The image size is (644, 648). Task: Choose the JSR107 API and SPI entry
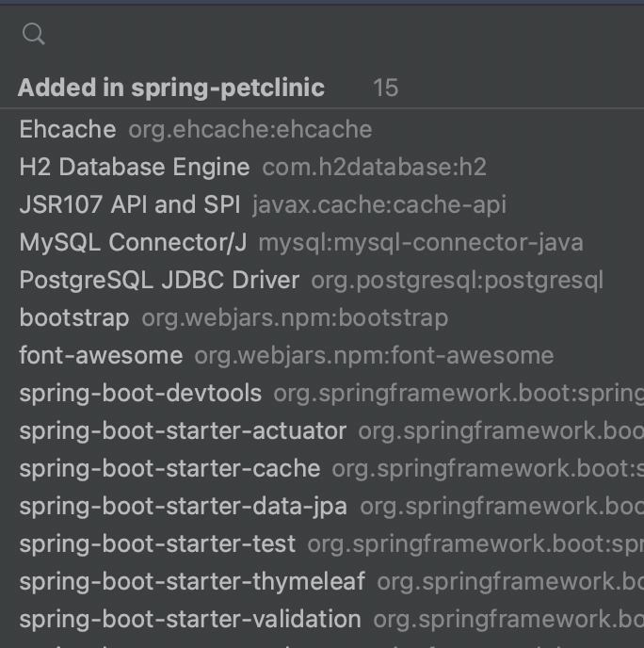pos(130,205)
